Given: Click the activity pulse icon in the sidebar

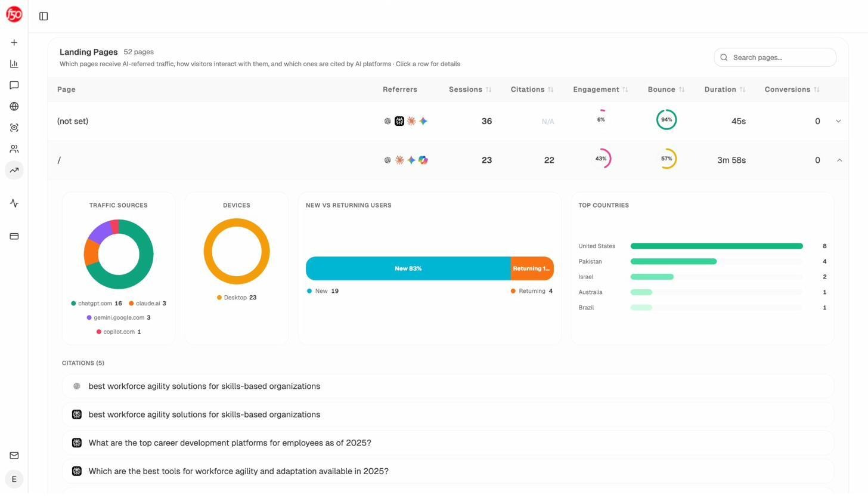Looking at the screenshot, I should coord(14,203).
